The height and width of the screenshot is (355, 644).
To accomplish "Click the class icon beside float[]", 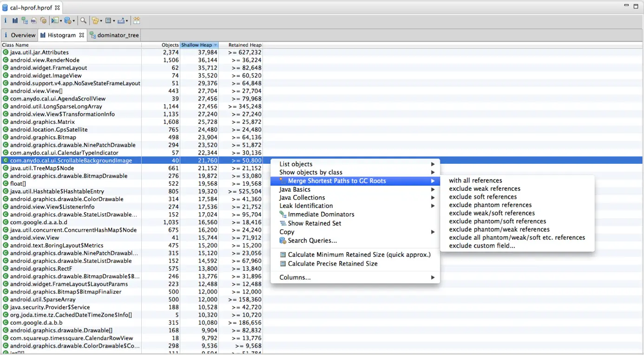I will point(6,184).
